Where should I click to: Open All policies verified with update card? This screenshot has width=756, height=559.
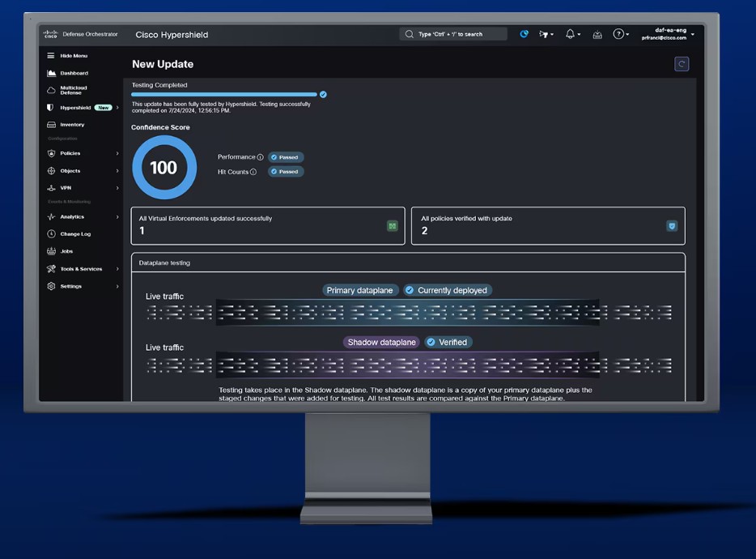548,226
